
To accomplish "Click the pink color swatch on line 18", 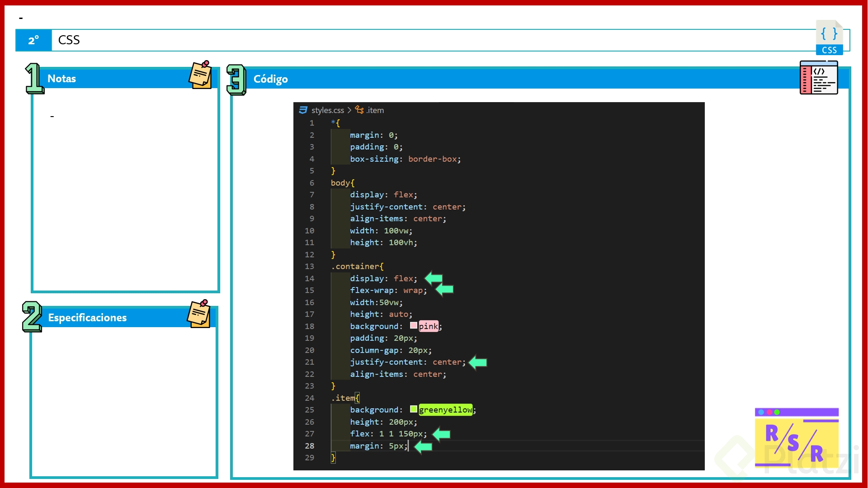I will click(413, 325).
